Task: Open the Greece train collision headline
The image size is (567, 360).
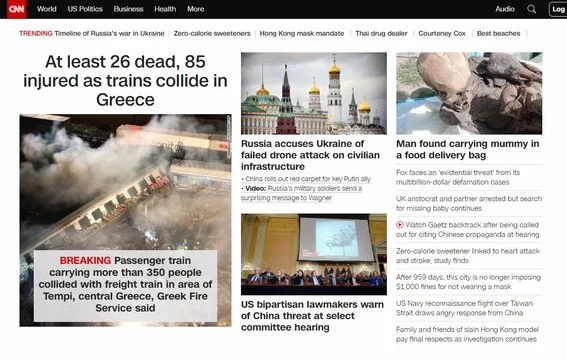Action: click(125, 81)
